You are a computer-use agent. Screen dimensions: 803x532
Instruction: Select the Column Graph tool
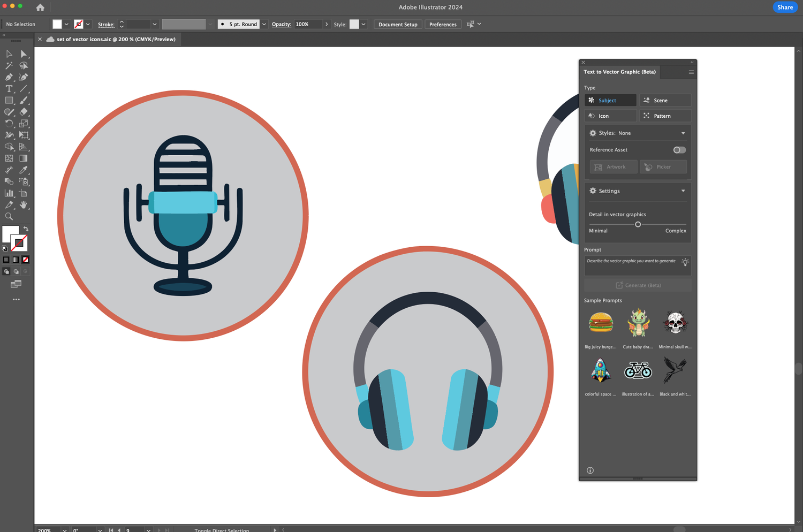[9, 193]
